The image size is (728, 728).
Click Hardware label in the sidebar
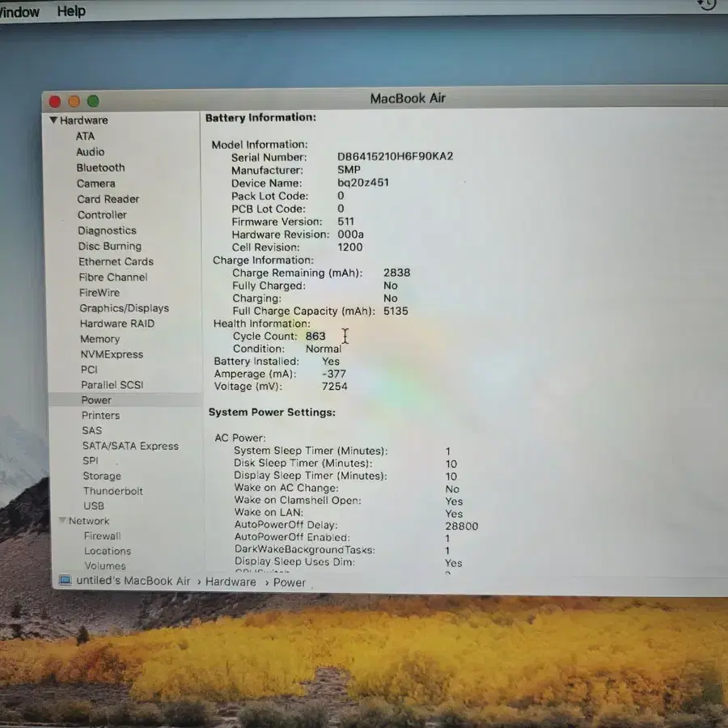(x=84, y=121)
